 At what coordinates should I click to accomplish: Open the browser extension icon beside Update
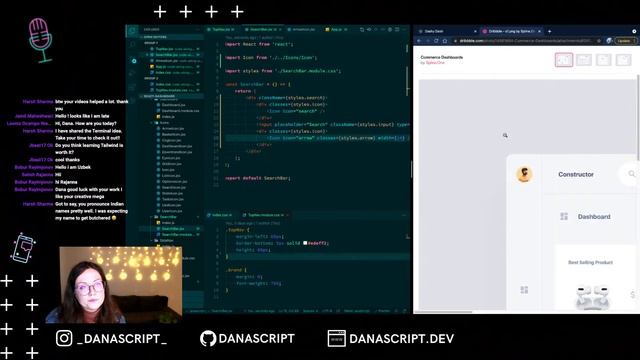[609, 41]
